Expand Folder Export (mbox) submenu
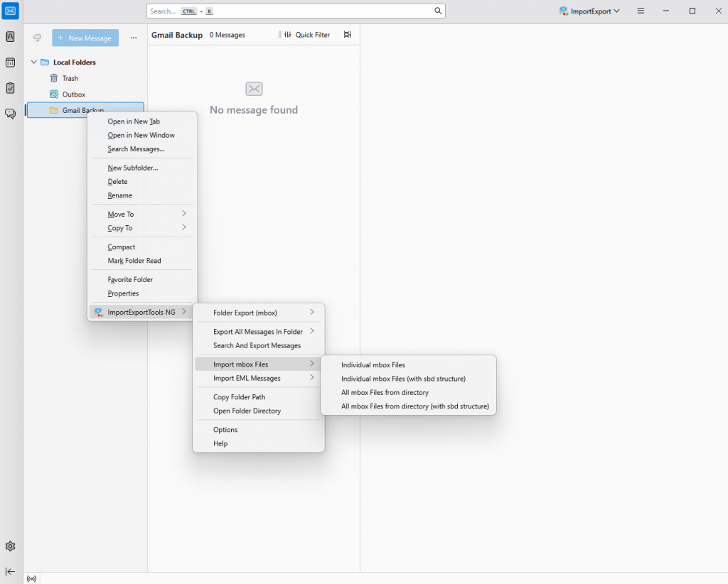 click(259, 313)
